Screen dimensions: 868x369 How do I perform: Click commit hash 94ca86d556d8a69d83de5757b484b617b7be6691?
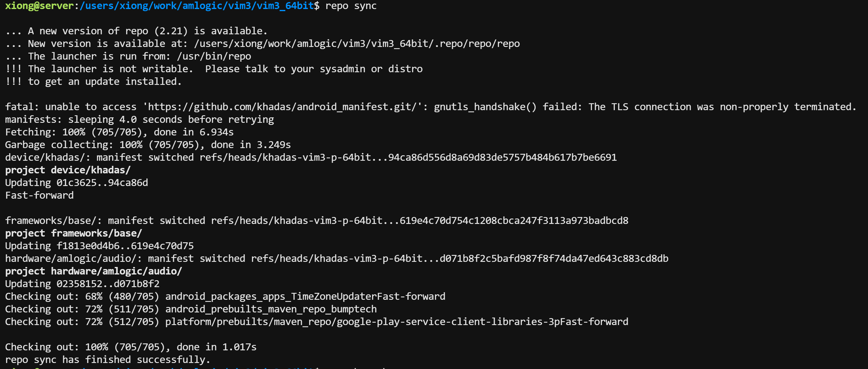pyautogui.click(x=502, y=157)
